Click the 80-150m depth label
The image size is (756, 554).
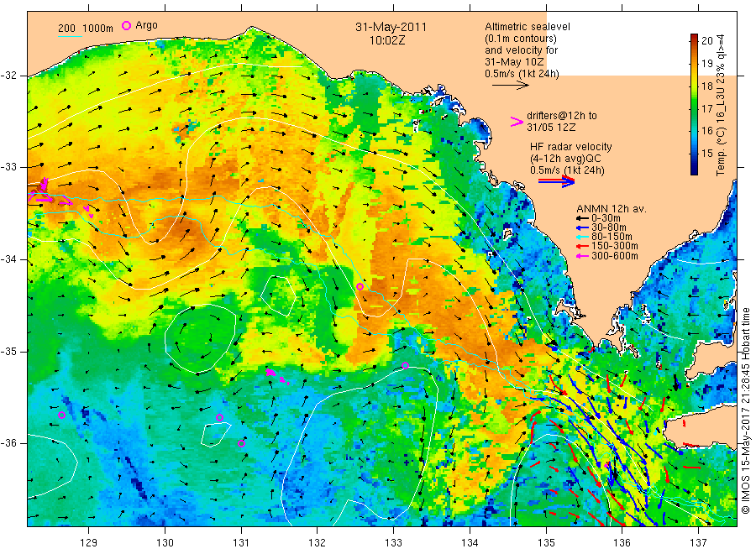click(612, 237)
